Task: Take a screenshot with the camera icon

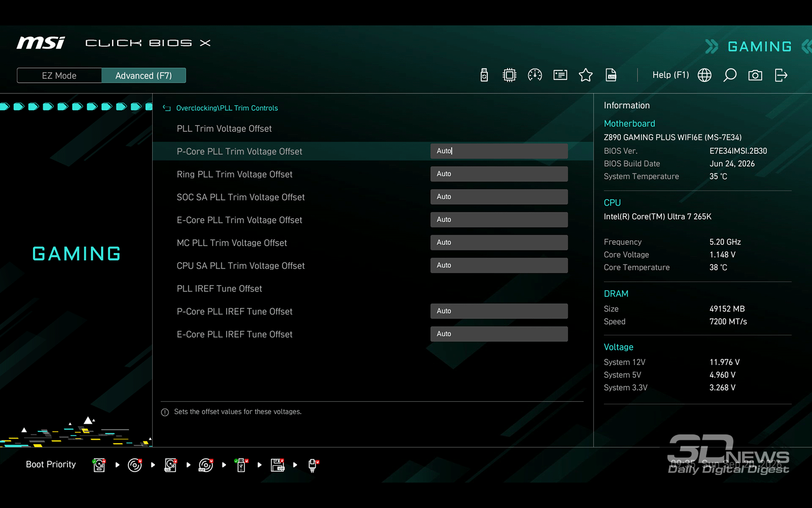Action: (x=755, y=75)
